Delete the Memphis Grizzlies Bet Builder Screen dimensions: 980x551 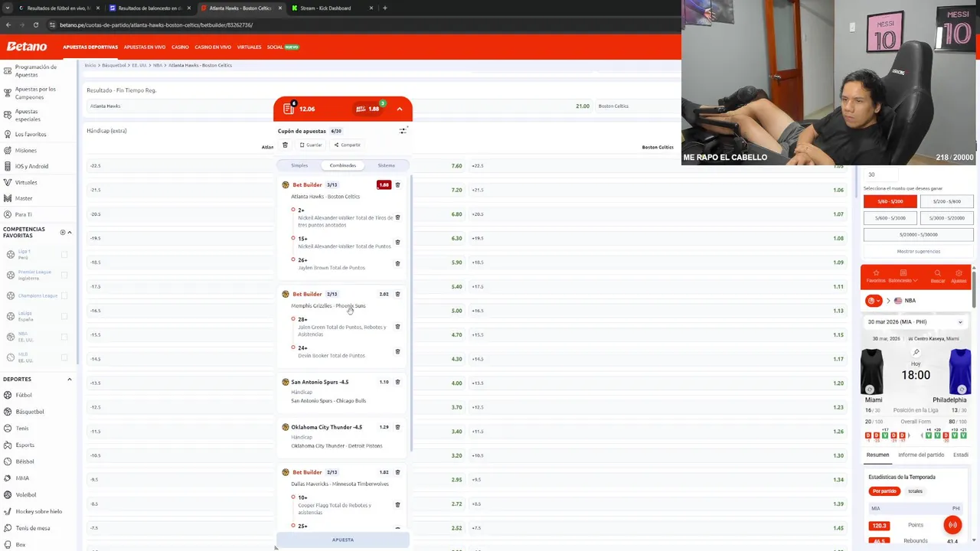(397, 294)
